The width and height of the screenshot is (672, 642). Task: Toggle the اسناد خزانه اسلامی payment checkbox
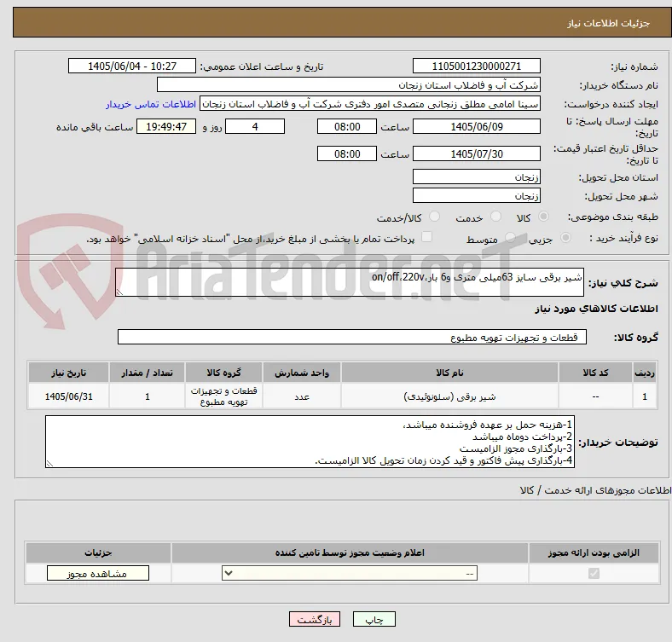pyautogui.click(x=427, y=236)
